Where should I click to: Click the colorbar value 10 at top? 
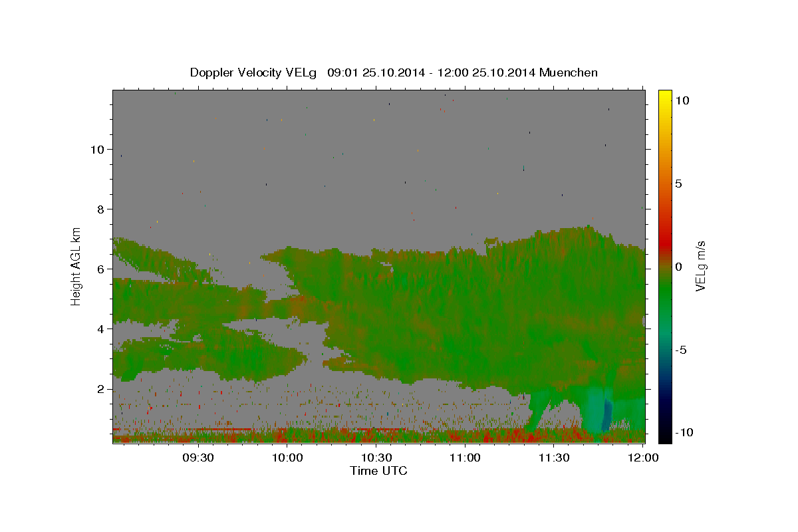[x=682, y=100]
